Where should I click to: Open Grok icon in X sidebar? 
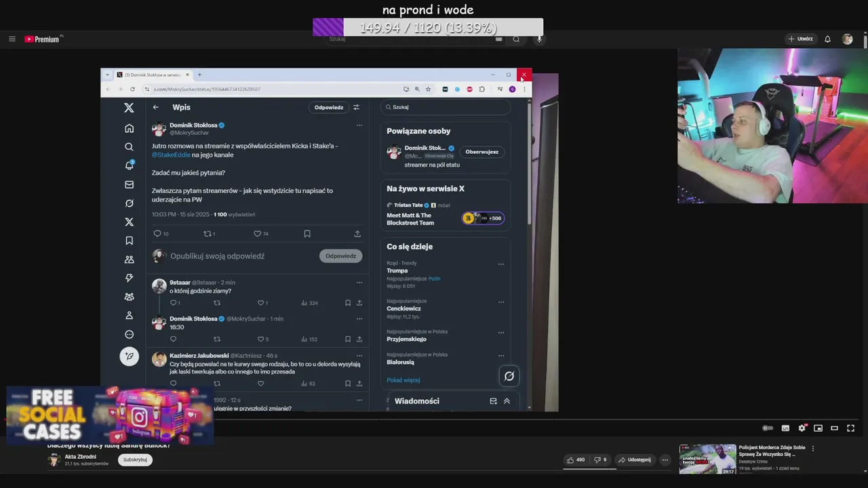[129, 203]
